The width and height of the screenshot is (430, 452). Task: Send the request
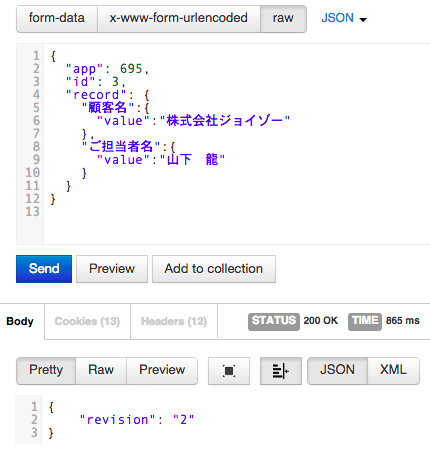coord(44,269)
